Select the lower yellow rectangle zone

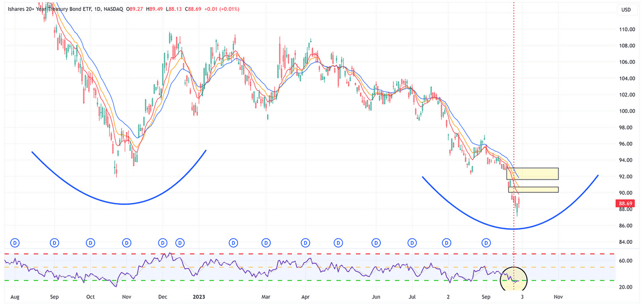tap(533, 189)
